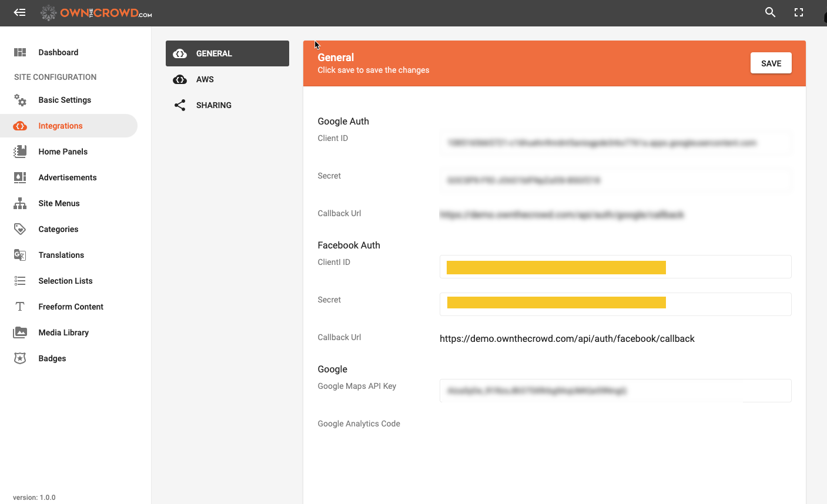Toggle fullscreen mode icon
This screenshot has height=504, width=827.
pos(798,12)
